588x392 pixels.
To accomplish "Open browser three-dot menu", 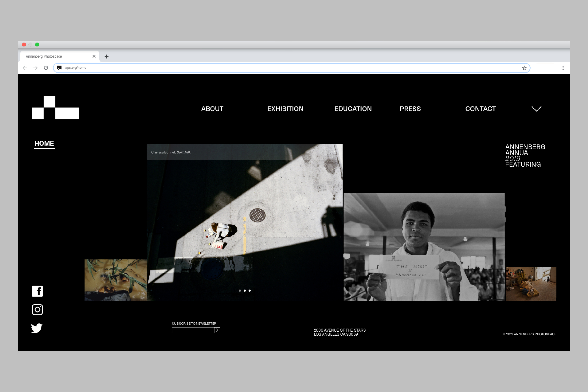I will (563, 68).
